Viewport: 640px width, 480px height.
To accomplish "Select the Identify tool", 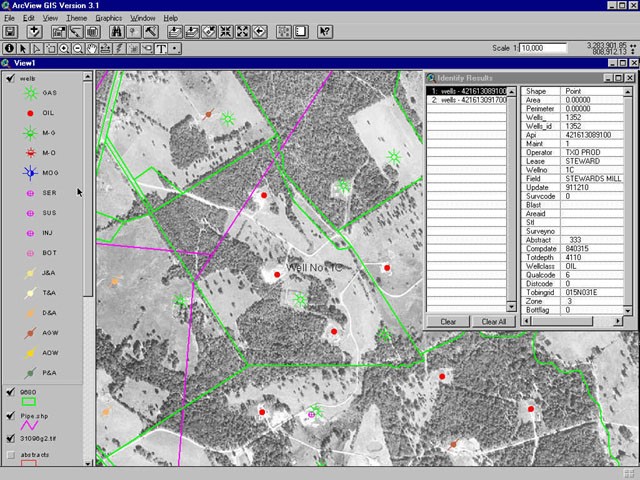I will [x=9, y=48].
